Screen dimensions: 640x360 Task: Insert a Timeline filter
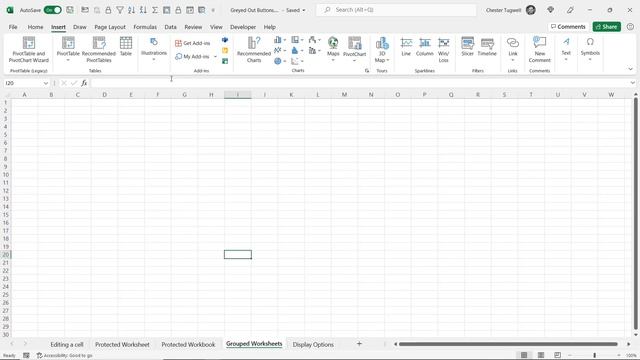click(x=487, y=47)
